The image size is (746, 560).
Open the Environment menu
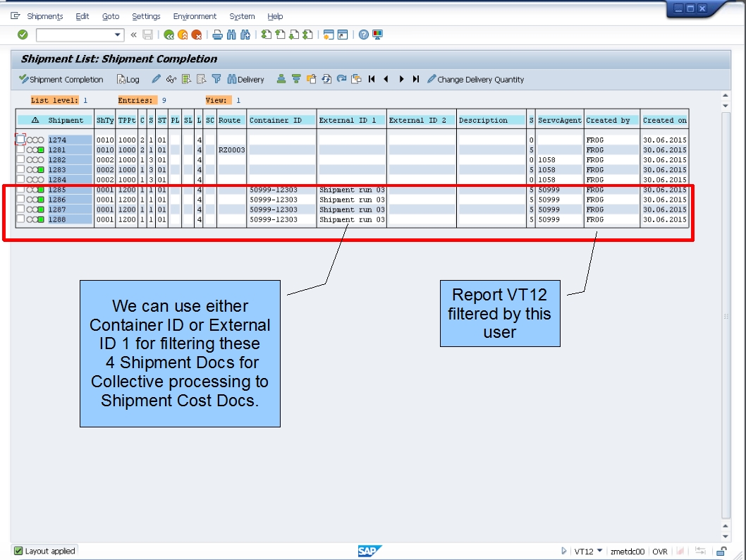tap(195, 16)
